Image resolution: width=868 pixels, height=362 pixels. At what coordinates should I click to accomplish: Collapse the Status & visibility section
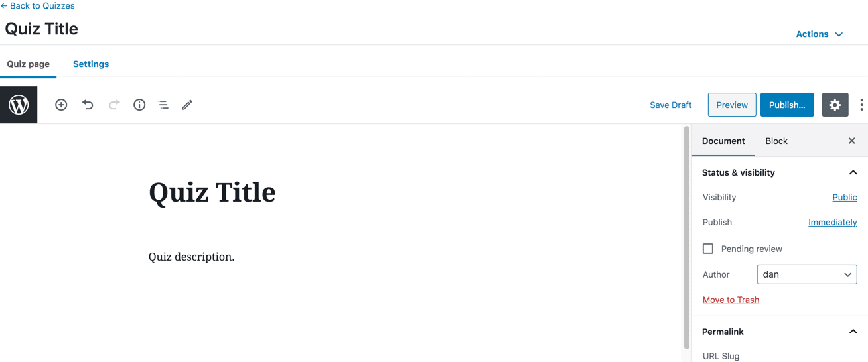click(x=853, y=172)
